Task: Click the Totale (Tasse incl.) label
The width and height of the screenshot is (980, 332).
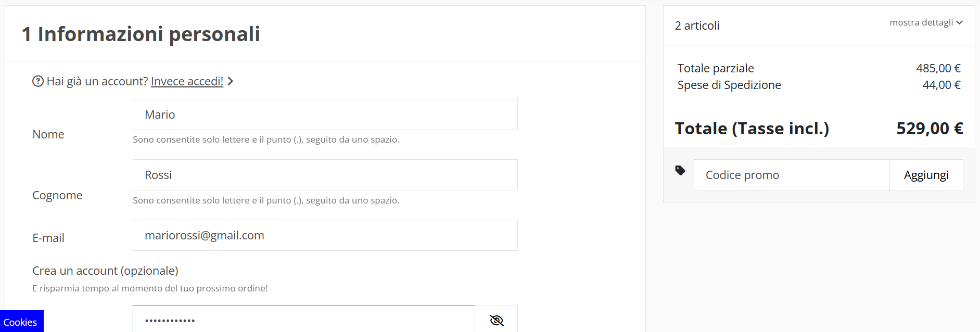Action: (752, 129)
